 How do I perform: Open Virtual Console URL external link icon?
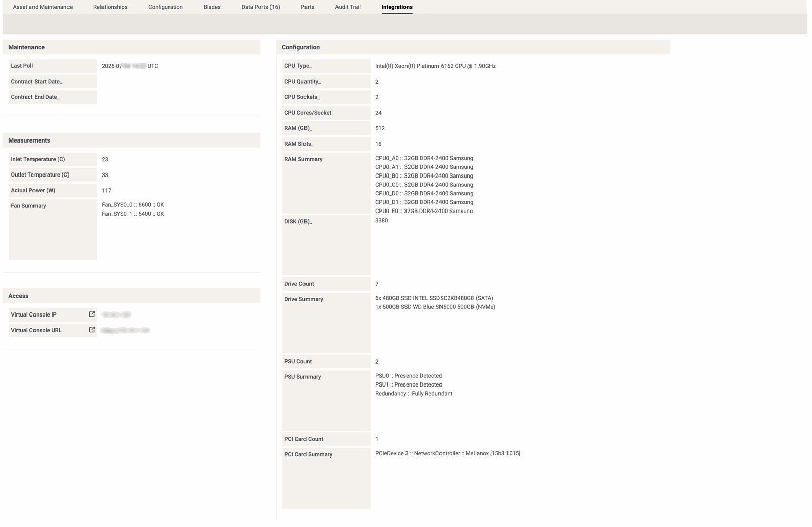92,330
